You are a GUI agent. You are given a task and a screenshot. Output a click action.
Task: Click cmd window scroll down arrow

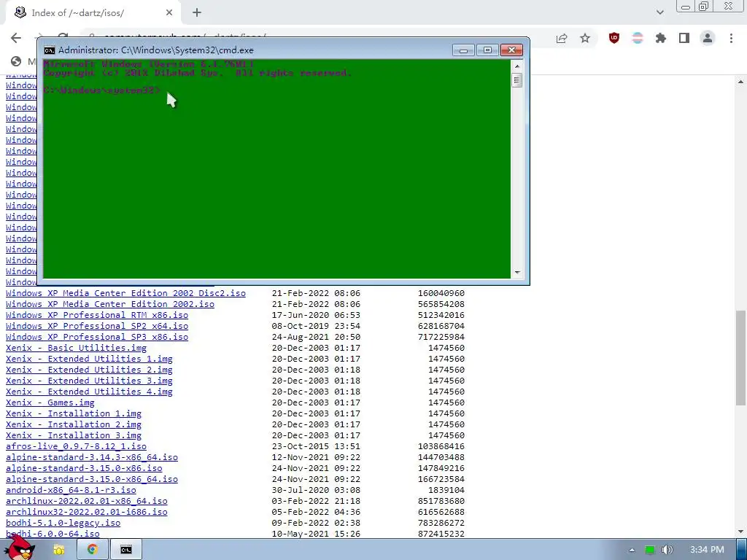pyautogui.click(x=517, y=273)
